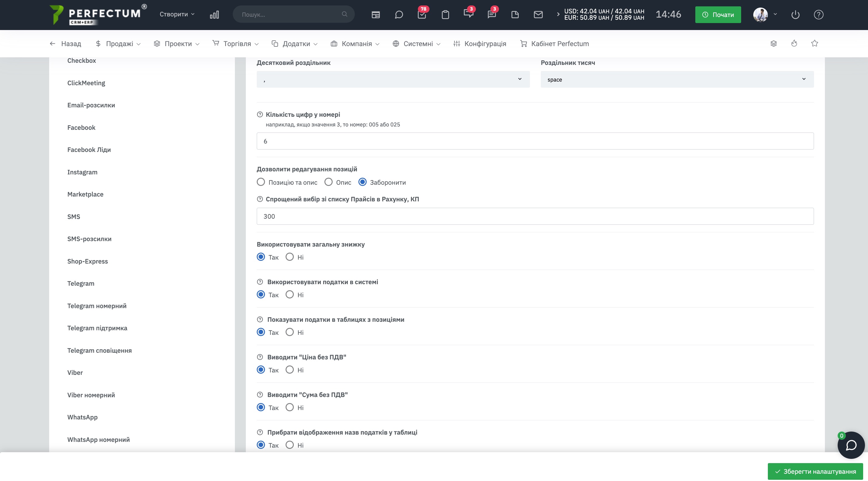Click help icon beside Виводити "Ціна без ПДВ"
868x481 pixels.
point(260,357)
